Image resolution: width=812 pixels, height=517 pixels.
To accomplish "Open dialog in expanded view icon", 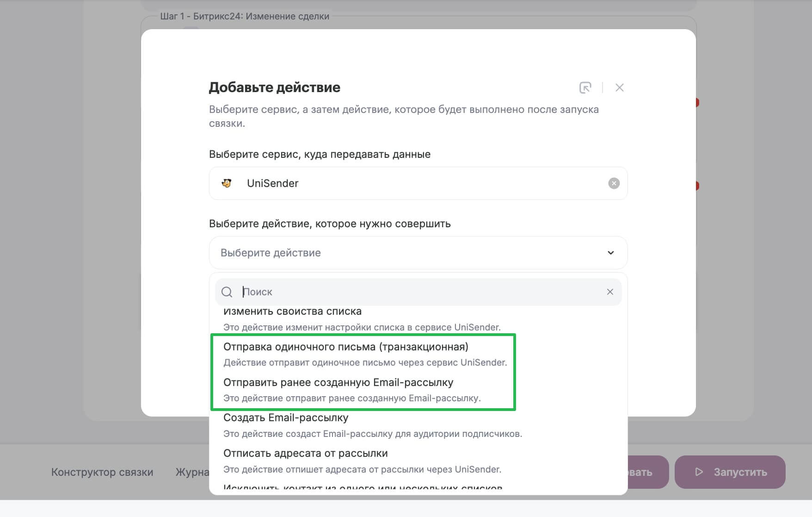I will coord(585,87).
